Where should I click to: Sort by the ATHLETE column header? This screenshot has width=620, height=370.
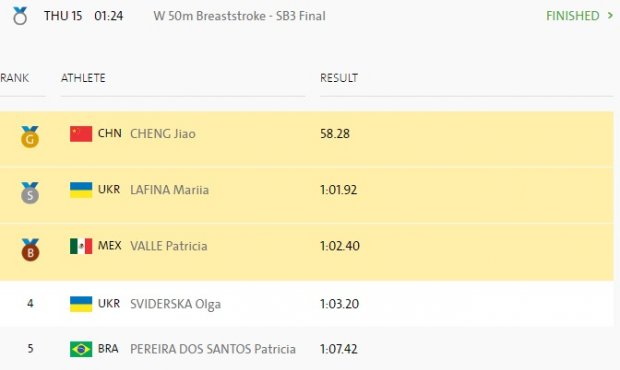[83, 78]
